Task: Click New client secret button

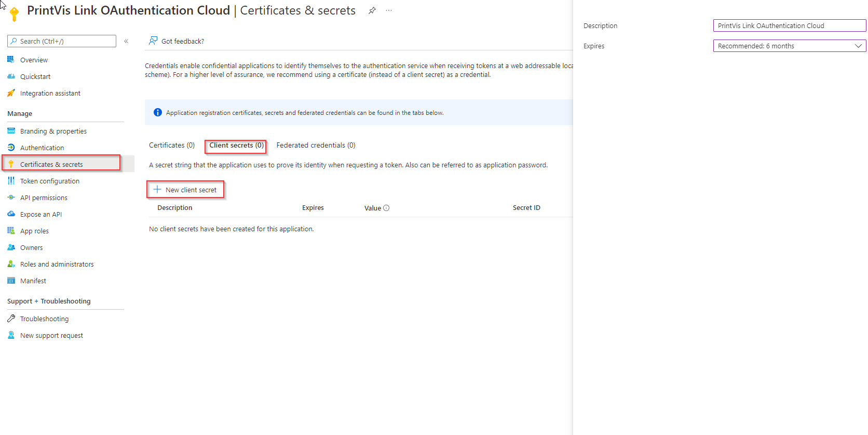Action: [x=185, y=190]
